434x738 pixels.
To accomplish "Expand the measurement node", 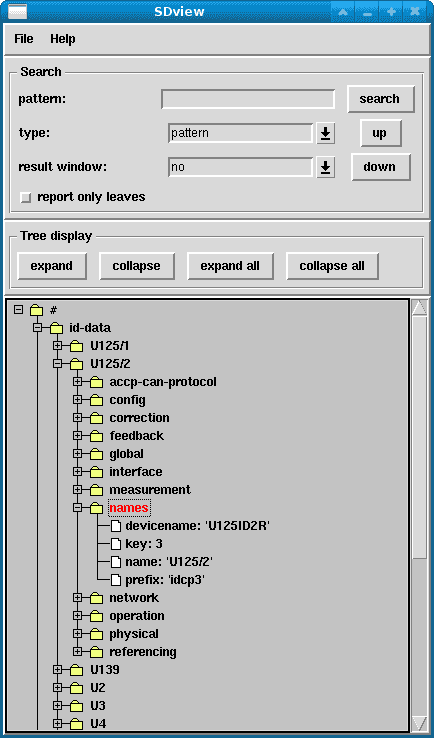I will pos(77,489).
